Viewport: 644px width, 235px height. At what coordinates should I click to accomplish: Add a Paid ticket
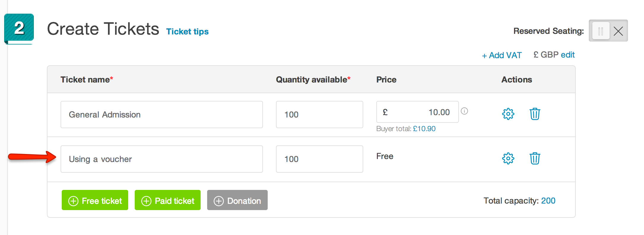pos(168,200)
